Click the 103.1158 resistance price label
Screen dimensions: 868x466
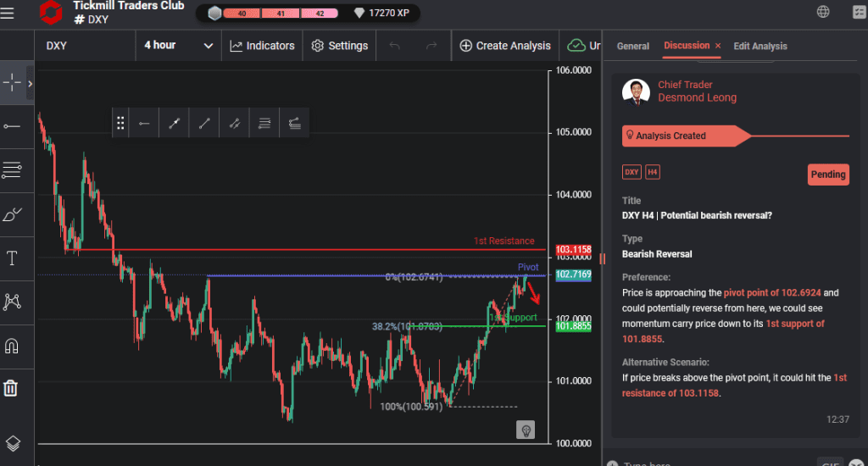(x=574, y=250)
